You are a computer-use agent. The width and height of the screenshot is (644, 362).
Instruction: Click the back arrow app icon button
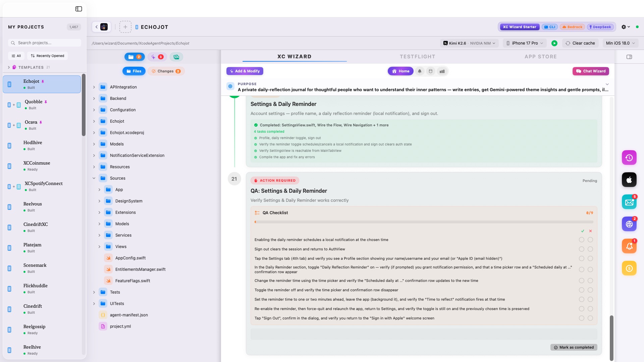pyautogui.click(x=101, y=27)
